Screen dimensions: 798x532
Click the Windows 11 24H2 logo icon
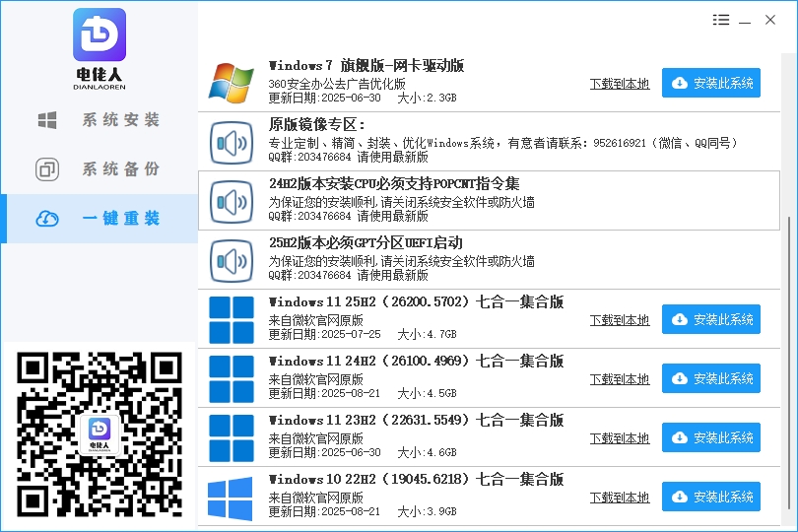point(232,378)
